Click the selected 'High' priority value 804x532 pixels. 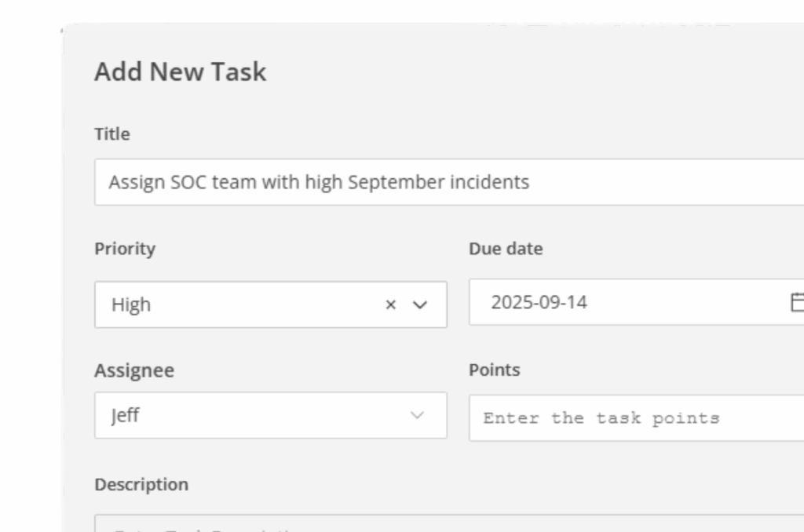[x=131, y=304]
